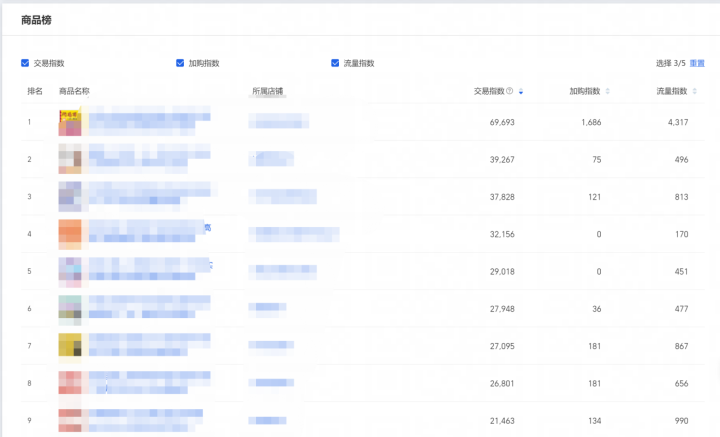Select the 69,693 transaction index value
The height and width of the screenshot is (437, 720).
502,123
